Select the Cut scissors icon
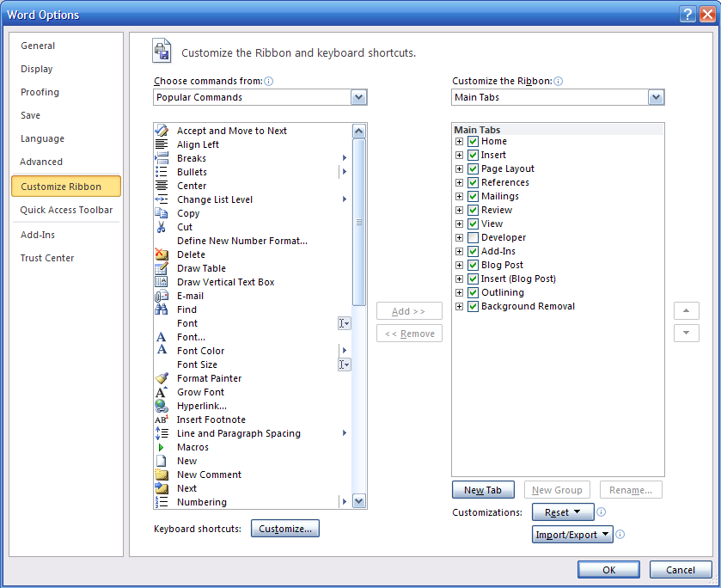The width and height of the screenshot is (721, 588). pyautogui.click(x=162, y=227)
